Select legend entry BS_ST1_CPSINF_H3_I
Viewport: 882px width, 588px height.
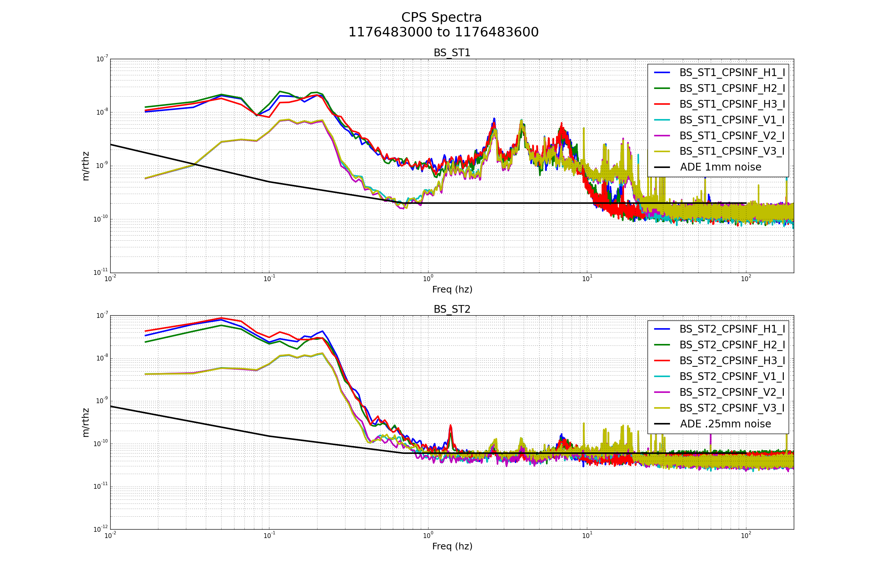(719, 104)
